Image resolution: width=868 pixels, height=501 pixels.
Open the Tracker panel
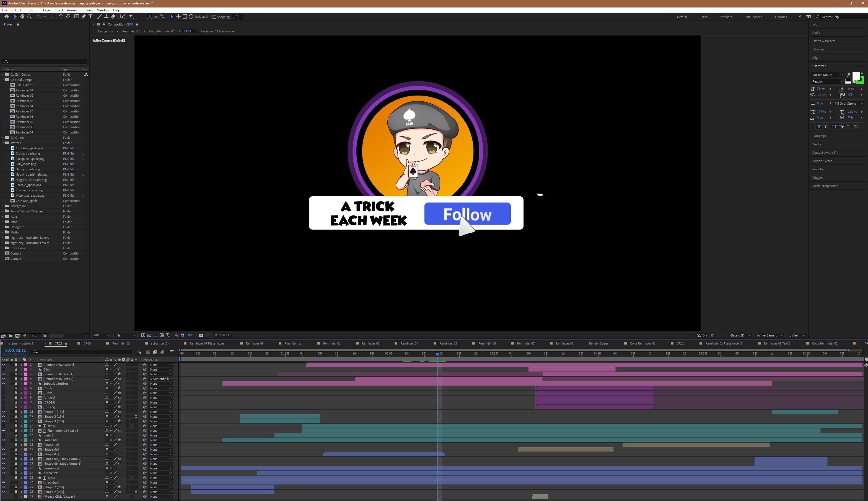[x=817, y=144]
